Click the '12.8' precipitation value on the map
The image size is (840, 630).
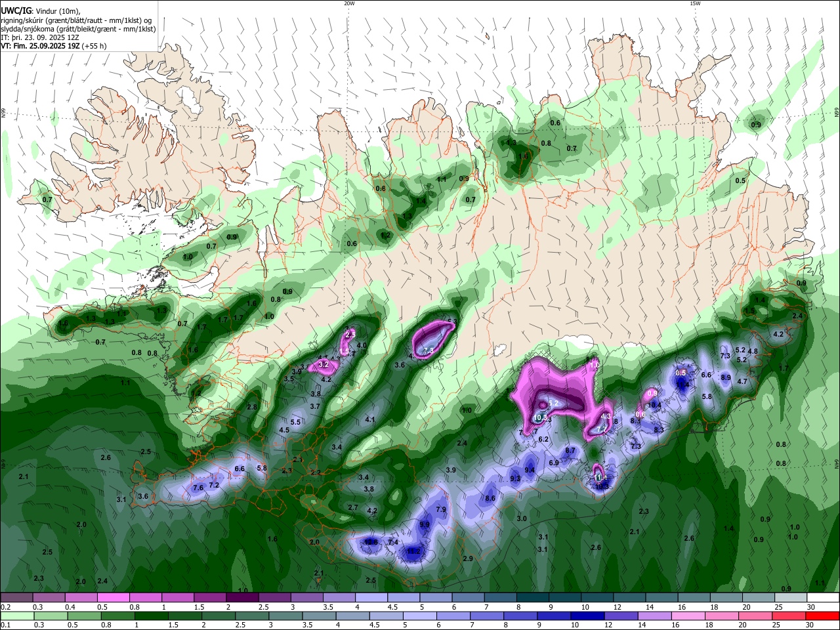pos(371,542)
